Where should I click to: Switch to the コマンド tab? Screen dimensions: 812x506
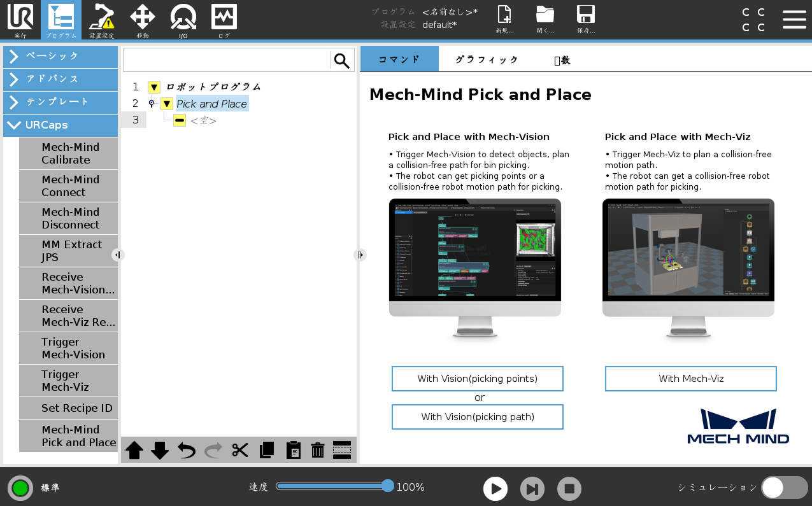[x=399, y=59]
